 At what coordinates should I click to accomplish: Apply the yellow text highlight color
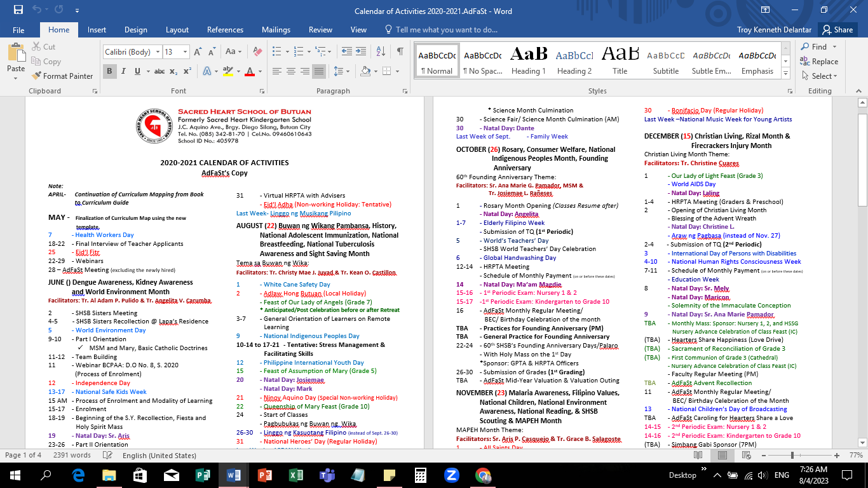point(227,71)
